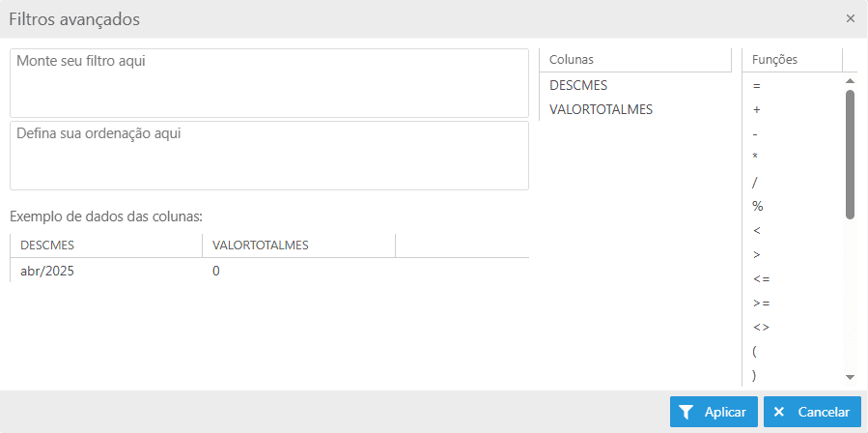Screen dimensions: 868x433
Task: Select the abr/2025 sample data cell
Action: click(x=47, y=272)
